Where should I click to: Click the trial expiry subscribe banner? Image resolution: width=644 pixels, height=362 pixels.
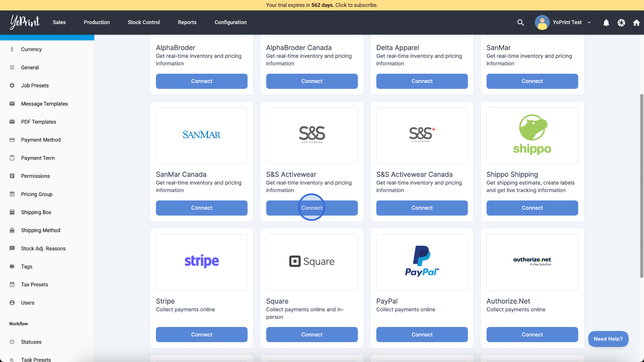(322, 5)
